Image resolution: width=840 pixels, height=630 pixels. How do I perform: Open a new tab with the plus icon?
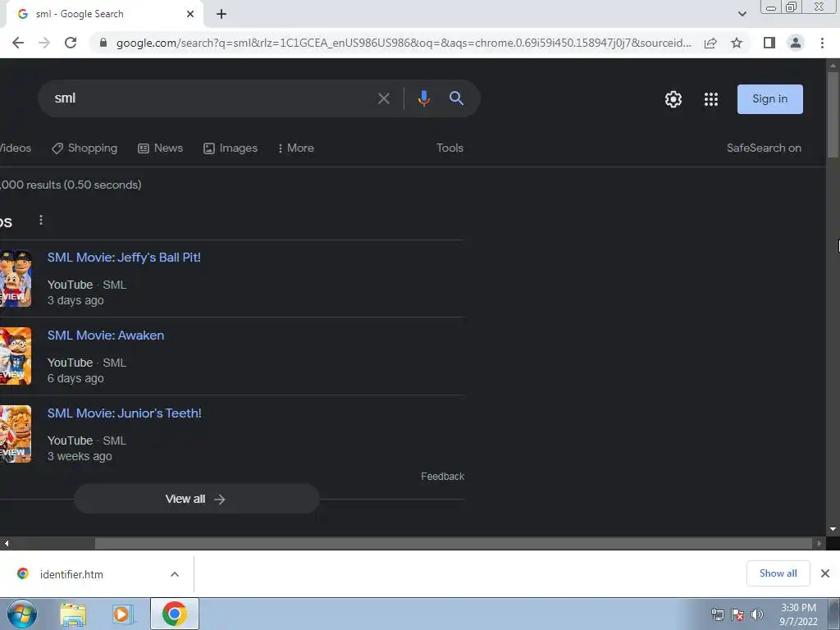click(x=221, y=14)
